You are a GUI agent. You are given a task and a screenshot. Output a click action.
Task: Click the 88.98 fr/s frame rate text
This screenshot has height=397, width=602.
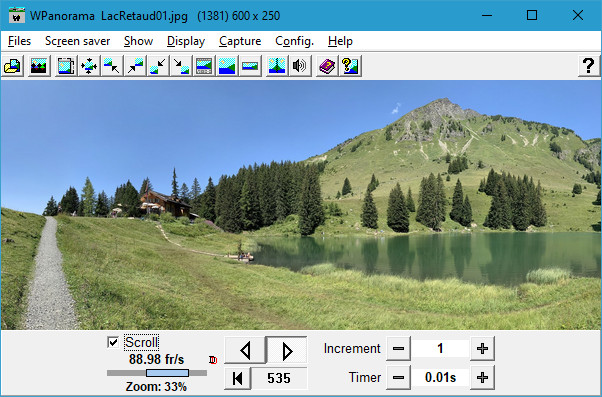(x=157, y=359)
